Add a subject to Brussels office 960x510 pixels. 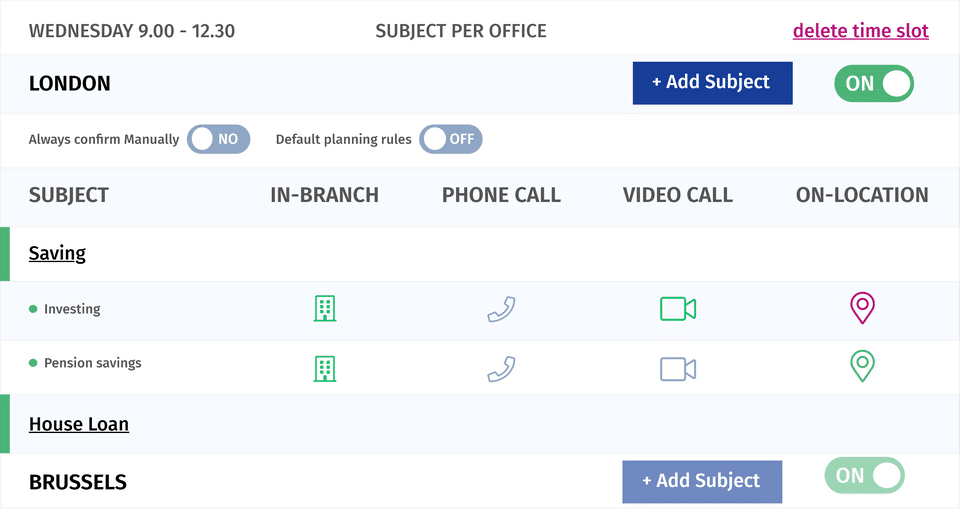[x=701, y=481]
